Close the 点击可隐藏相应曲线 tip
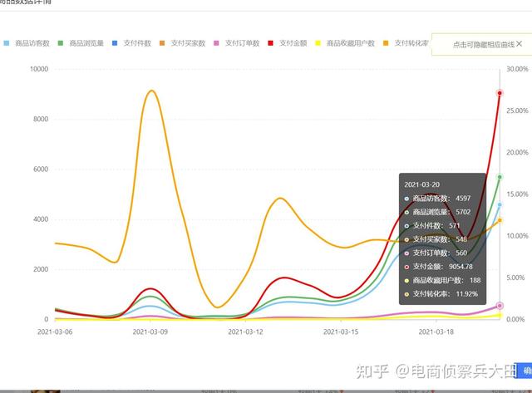The image size is (532, 393). click(519, 44)
